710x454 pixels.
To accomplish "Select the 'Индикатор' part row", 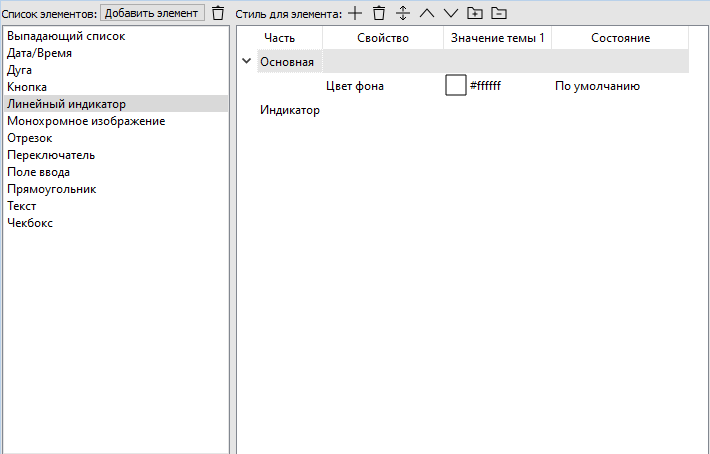I will 290,110.
